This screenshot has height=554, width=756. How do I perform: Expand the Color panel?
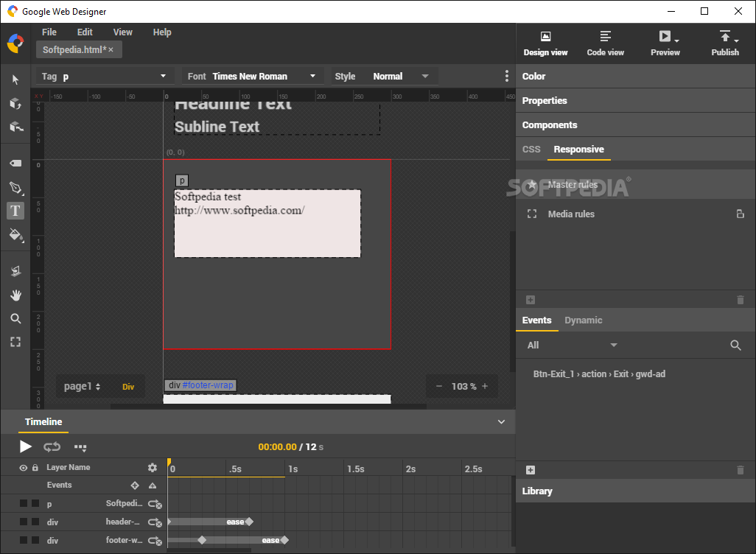pyautogui.click(x=635, y=76)
